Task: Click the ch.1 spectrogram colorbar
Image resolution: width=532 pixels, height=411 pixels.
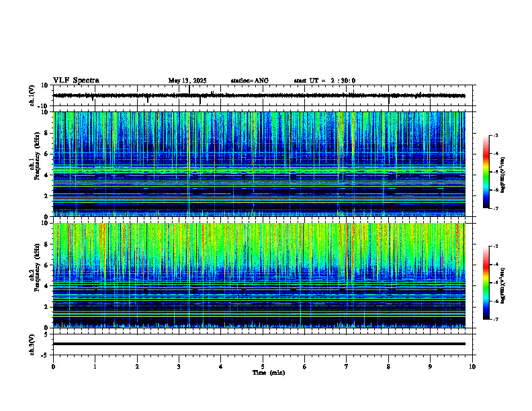Action: 486,172
